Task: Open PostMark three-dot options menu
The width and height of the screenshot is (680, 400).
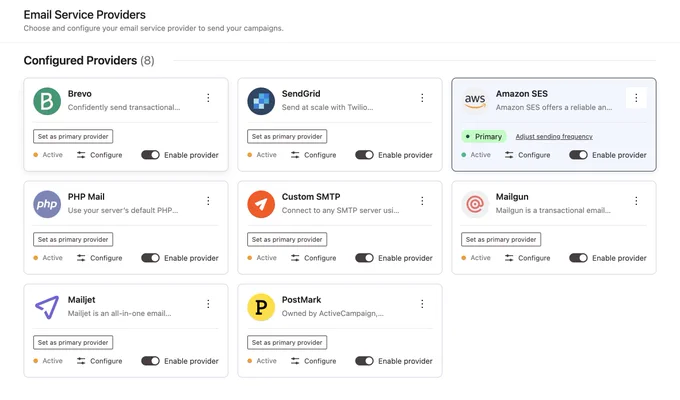Action: (x=422, y=304)
